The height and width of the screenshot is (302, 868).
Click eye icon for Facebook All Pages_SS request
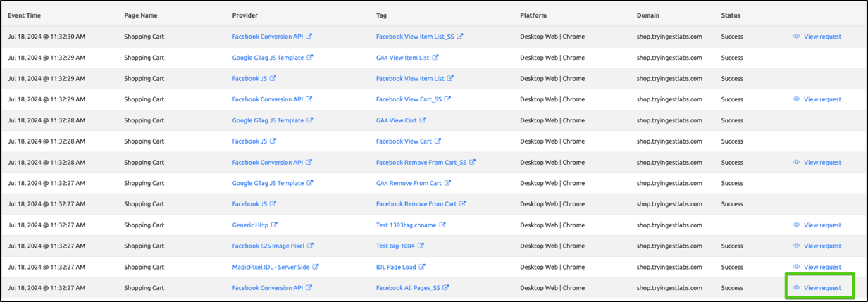(796, 288)
